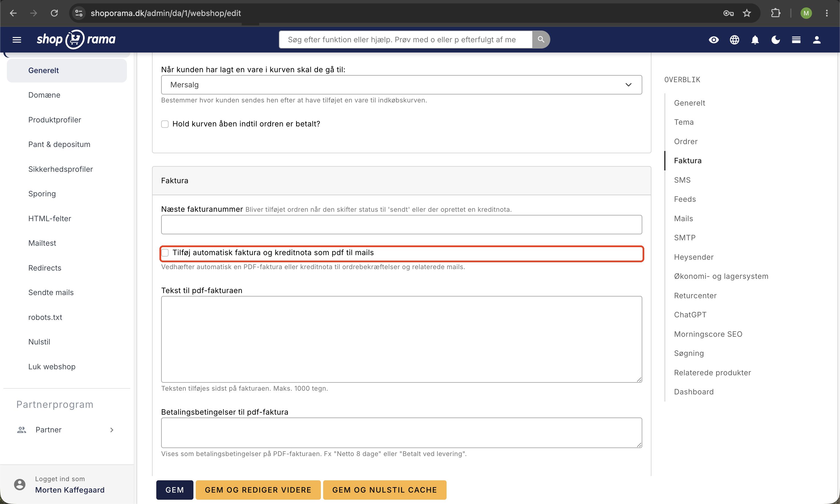
Task: Bookmark this page with star icon
Action: 747,13
